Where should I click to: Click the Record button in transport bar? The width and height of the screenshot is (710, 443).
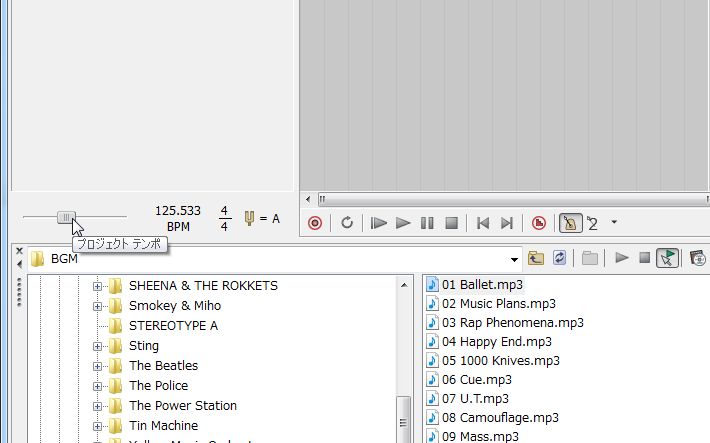315,223
